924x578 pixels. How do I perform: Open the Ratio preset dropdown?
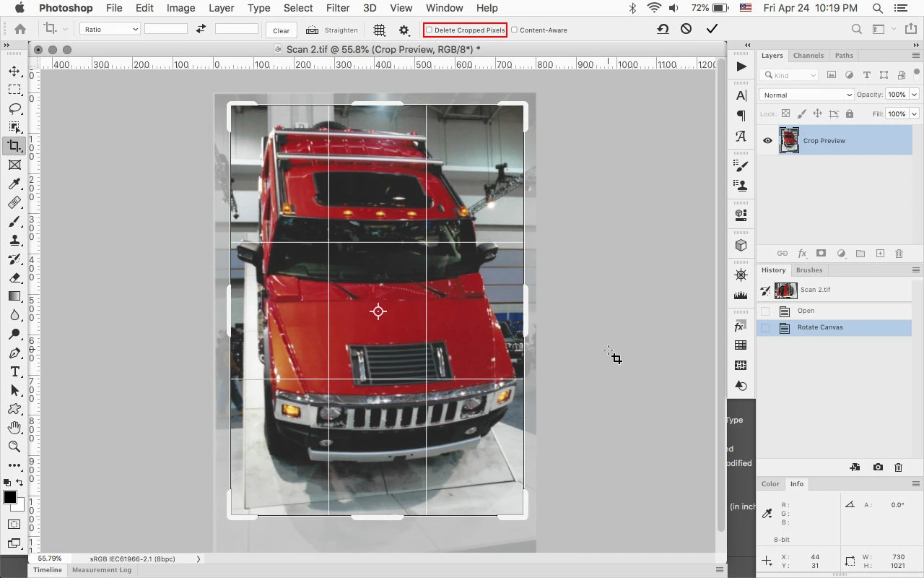[110, 30]
